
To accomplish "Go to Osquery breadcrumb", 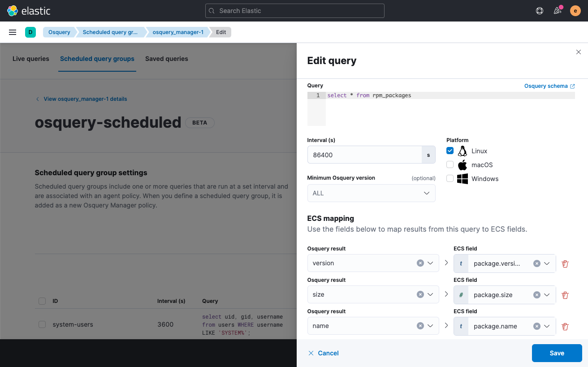I will [60, 32].
